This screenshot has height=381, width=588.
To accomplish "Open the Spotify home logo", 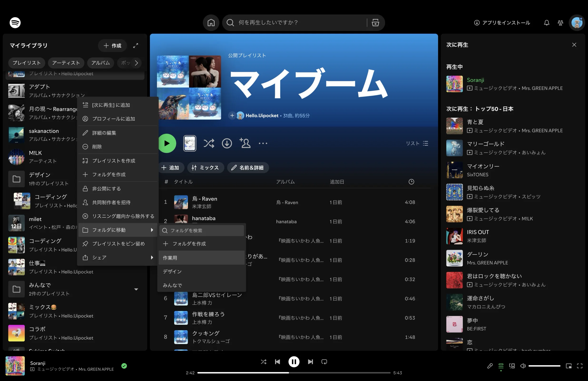I will 15,23.
